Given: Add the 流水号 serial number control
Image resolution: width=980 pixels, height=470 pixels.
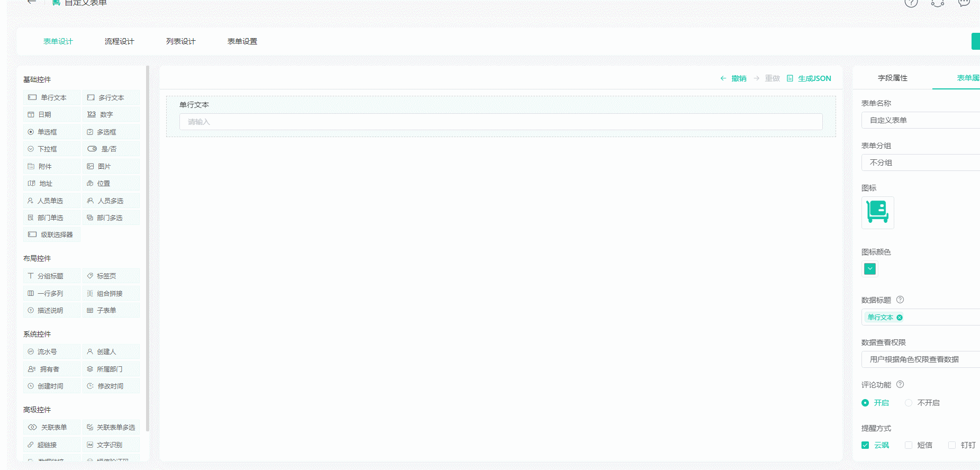Looking at the screenshot, I should pos(52,351).
